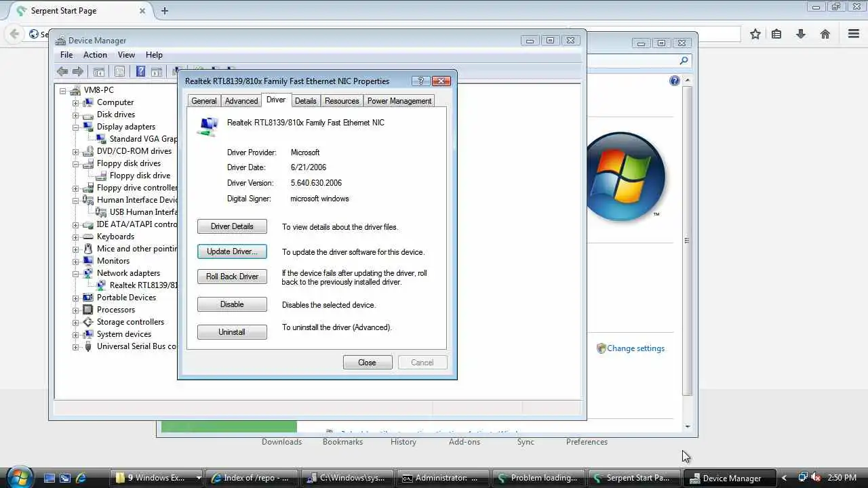Click the show/hide console tree toolbar icon
868x488 pixels.
pos(99,71)
